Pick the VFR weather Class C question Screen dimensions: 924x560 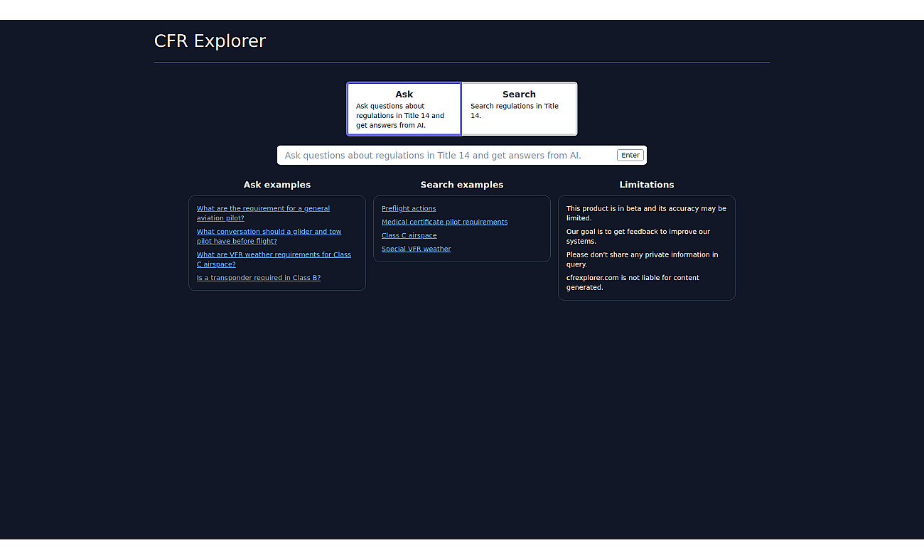pyautogui.click(x=274, y=259)
